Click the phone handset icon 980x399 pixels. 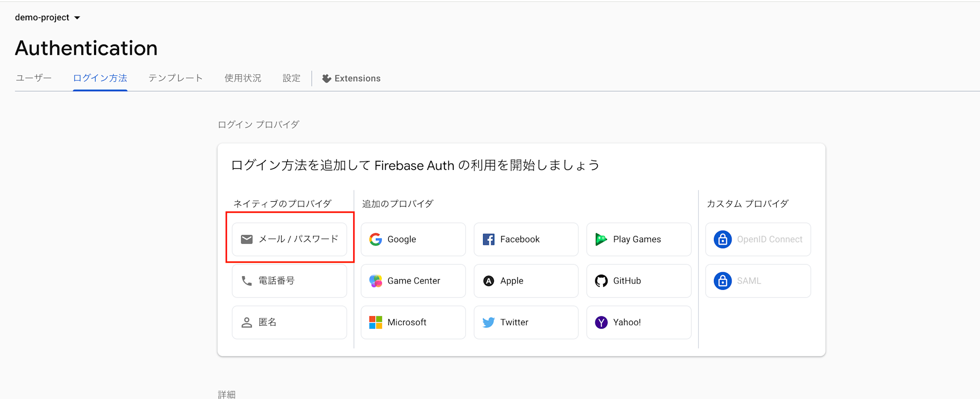pos(247,281)
